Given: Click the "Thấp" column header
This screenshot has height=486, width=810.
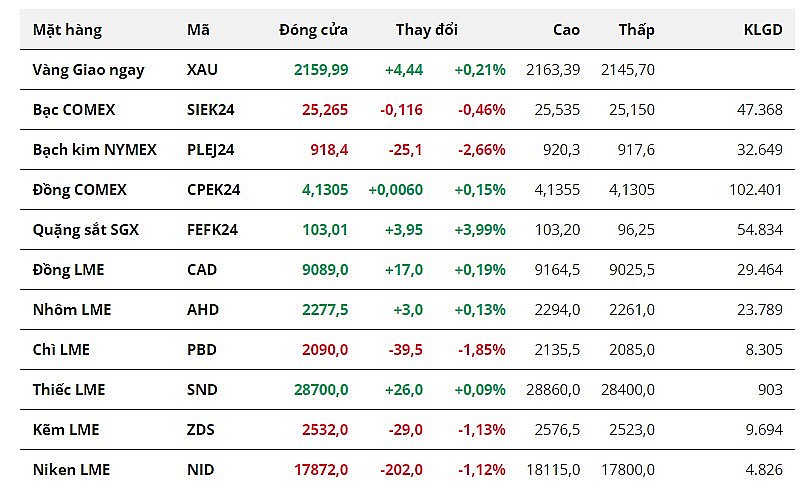Looking at the screenshot, I should 636,30.
